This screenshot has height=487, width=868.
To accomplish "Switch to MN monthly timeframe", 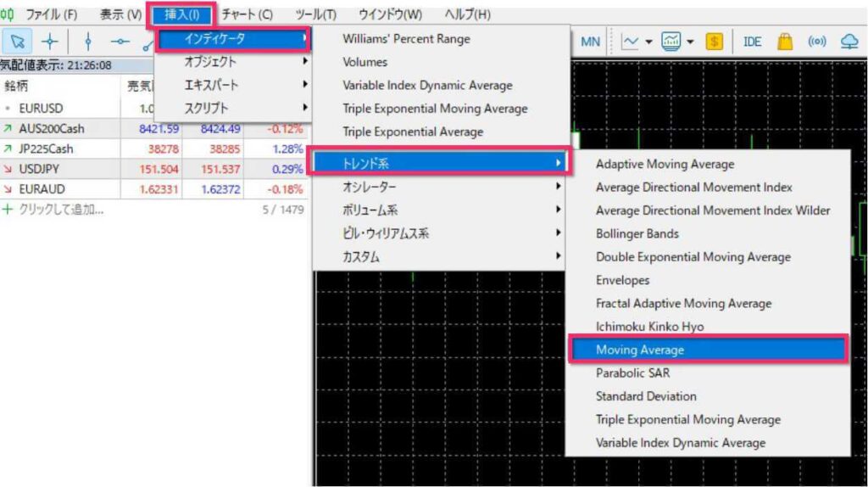I will pos(591,42).
